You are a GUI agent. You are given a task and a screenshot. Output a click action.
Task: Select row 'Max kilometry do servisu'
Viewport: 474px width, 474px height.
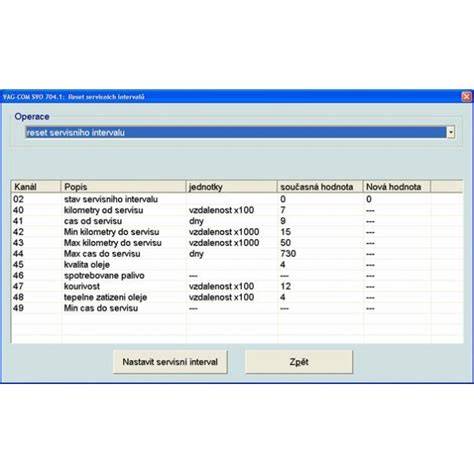pyautogui.click(x=237, y=243)
